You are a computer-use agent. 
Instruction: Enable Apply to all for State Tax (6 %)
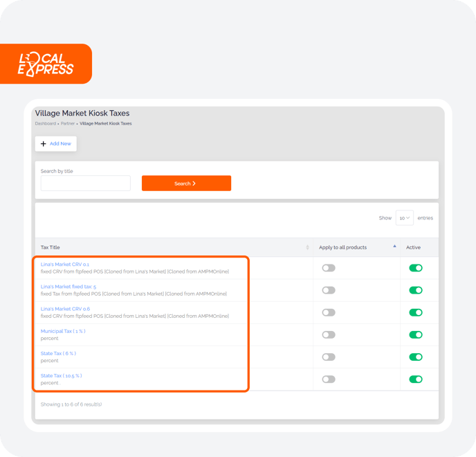pyautogui.click(x=329, y=357)
